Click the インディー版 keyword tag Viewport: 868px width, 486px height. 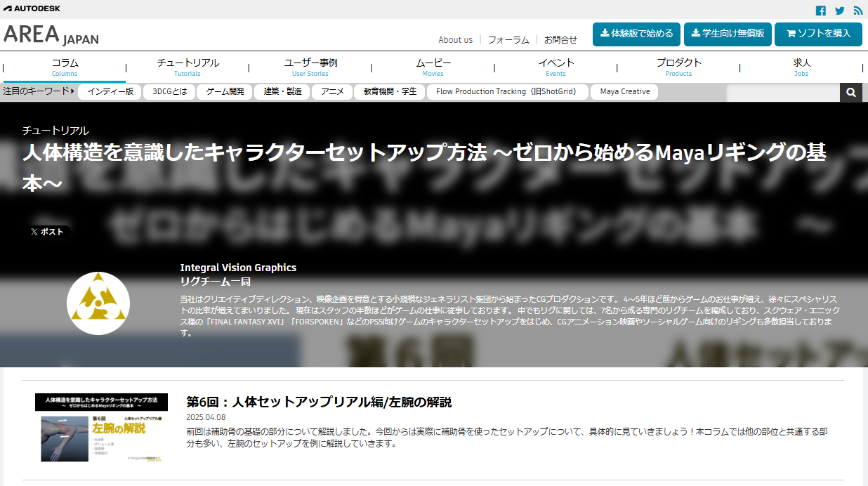click(110, 92)
